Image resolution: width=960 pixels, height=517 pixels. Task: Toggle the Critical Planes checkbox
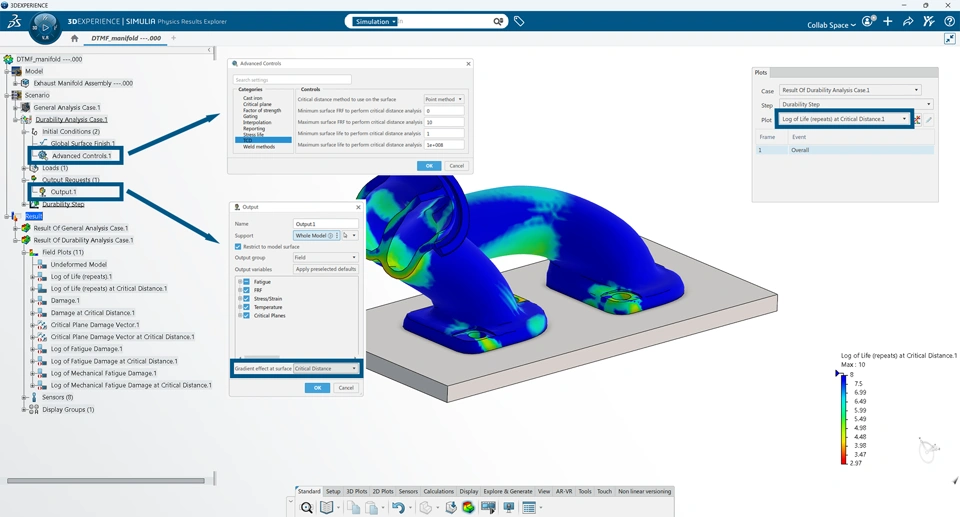point(246,315)
